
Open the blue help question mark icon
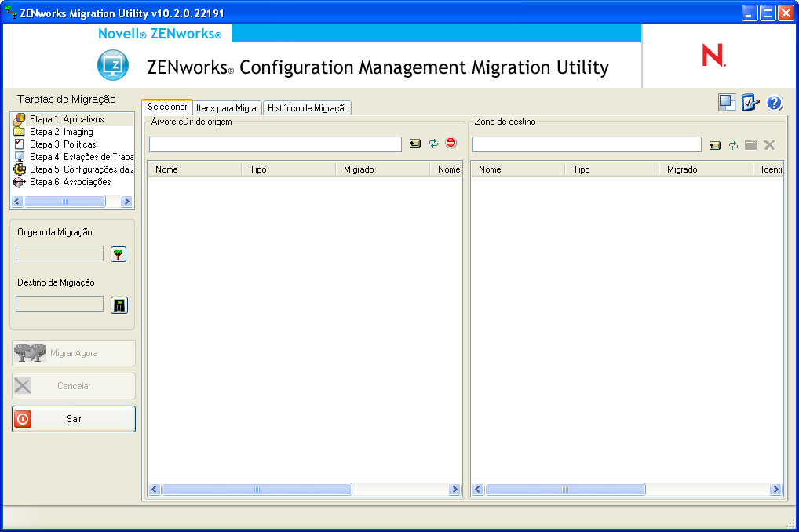pyautogui.click(x=775, y=103)
